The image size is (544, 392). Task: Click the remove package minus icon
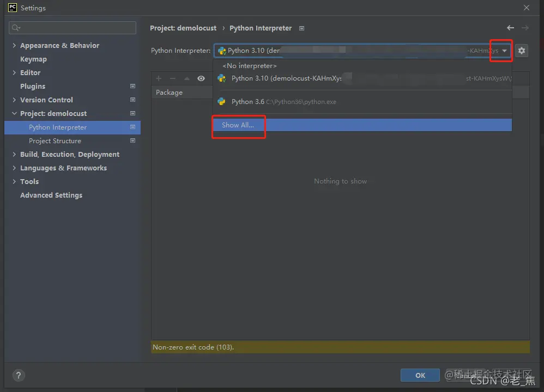(172, 78)
